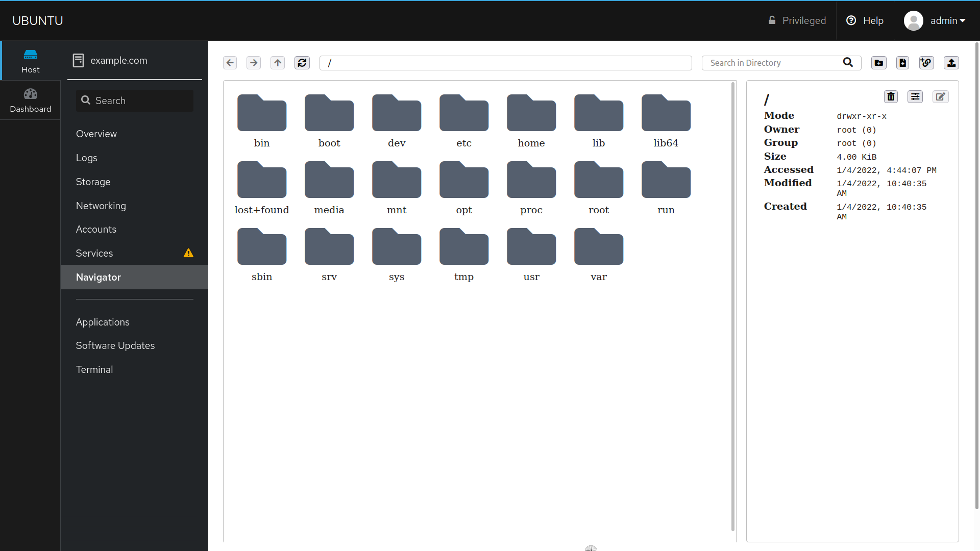Open the Host panel in the sidebar
Viewport: 980px width, 551px height.
pos(30,60)
